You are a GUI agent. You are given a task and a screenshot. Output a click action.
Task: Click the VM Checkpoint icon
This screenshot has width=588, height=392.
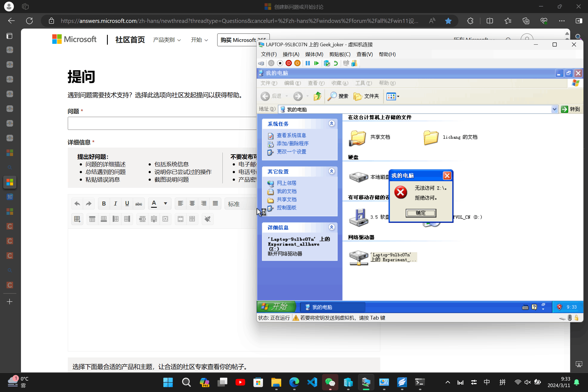tap(327, 63)
